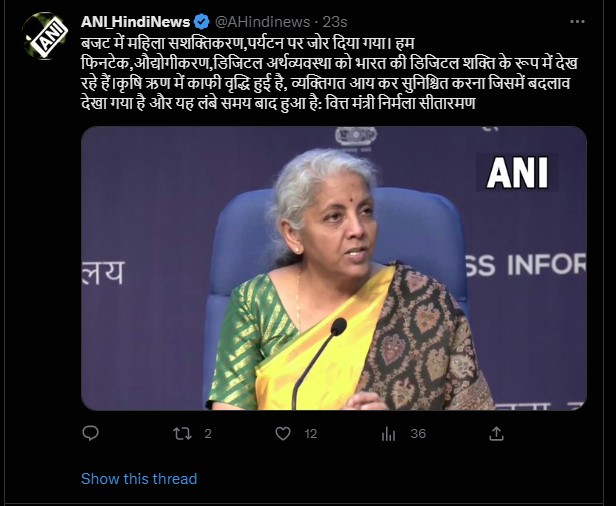The height and width of the screenshot is (506, 616).
Task: Open the Show this thread link
Action: [139, 478]
